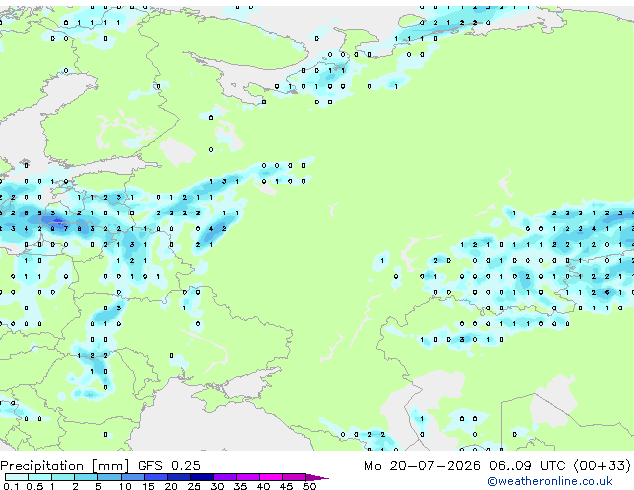The image size is (634, 490).
Task: Click the legend label '30'
Action: click(217, 486)
